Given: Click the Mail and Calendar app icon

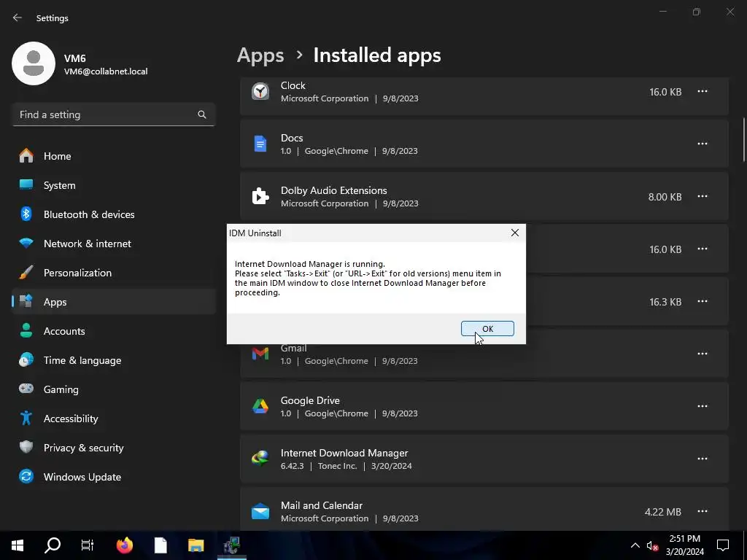Looking at the screenshot, I should (260, 511).
